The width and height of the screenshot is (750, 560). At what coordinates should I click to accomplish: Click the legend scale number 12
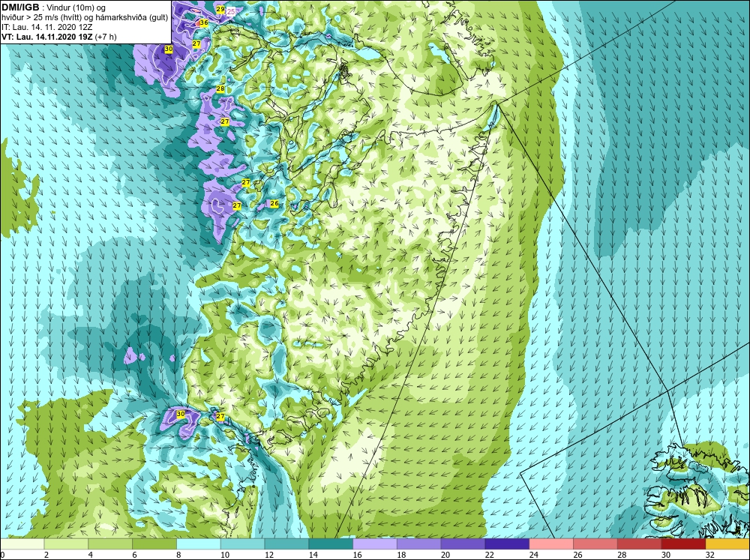coord(268,555)
